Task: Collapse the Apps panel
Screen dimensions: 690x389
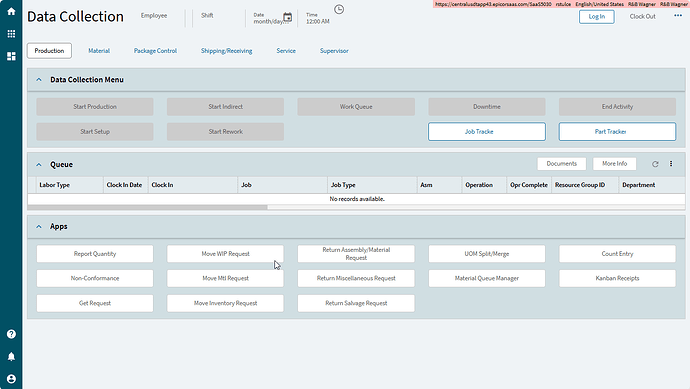Action: (39, 227)
